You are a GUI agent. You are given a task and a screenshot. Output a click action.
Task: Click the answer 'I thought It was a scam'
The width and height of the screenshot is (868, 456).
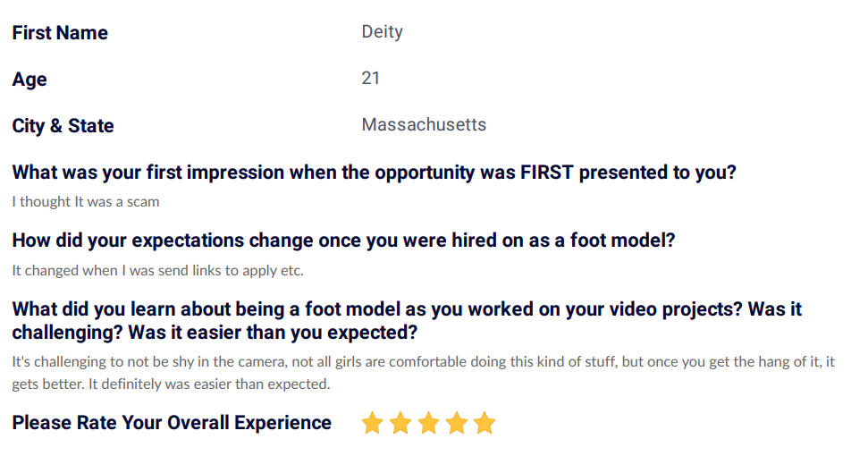(x=86, y=201)
